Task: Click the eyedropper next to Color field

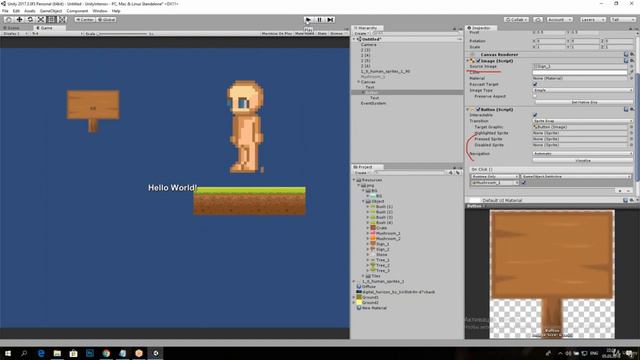Action: click(631, 72)
